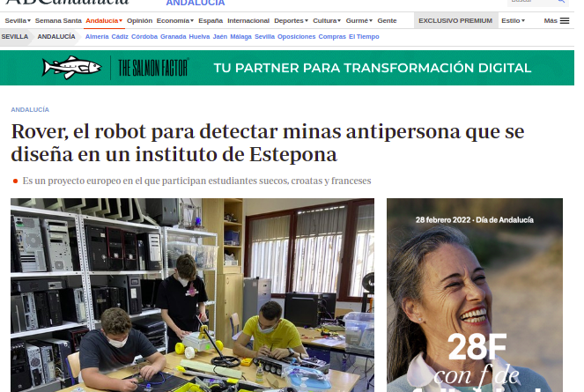Open the Internacional section
Image resolution: width=584 pixels, height=392 pixels.
[248, 20]
